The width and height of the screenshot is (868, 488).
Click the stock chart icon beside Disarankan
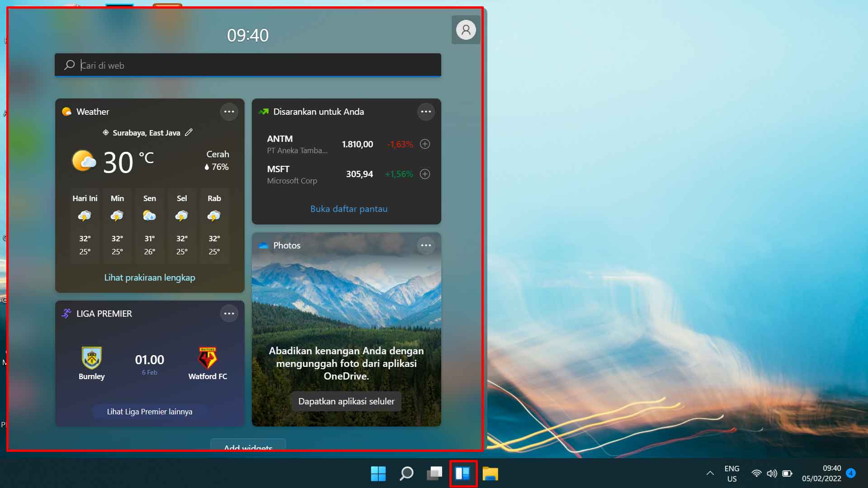point(264,112)
